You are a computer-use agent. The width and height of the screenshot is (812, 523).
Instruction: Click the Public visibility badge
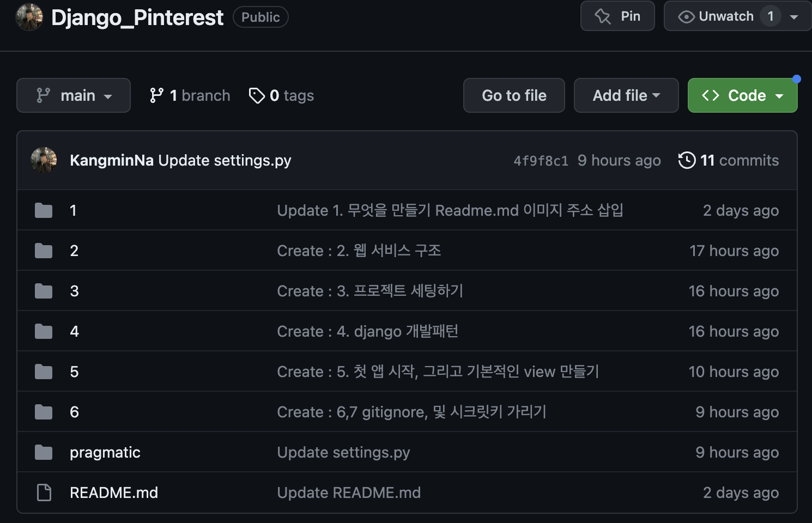coord(260,17)
